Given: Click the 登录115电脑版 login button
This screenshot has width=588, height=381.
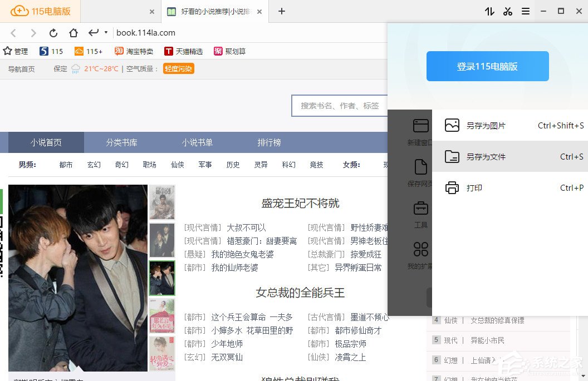Looking at the screenshot, I should pyautogui.click(x=487, y=66).
